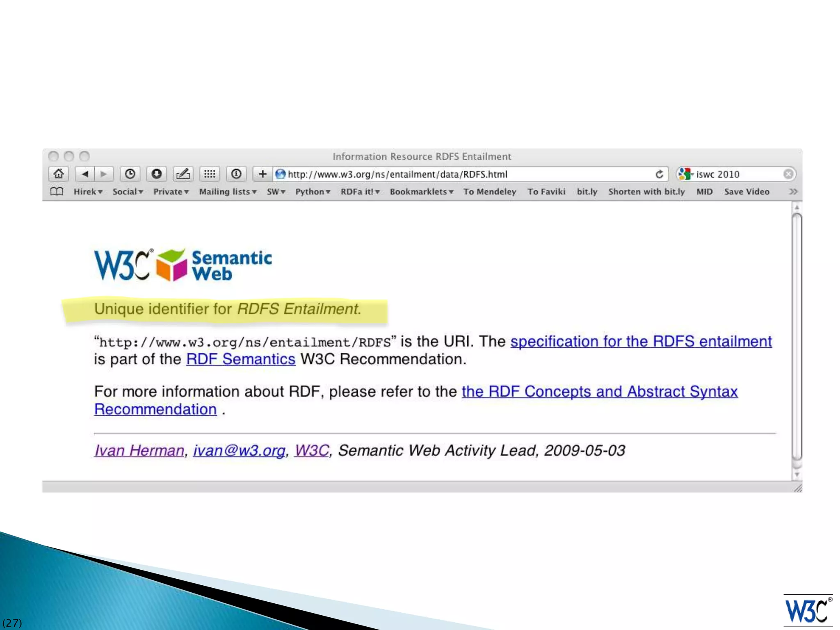This screenshot has width=840, height=630.
Task: Open the History clock icon
Action: (130, 174)
